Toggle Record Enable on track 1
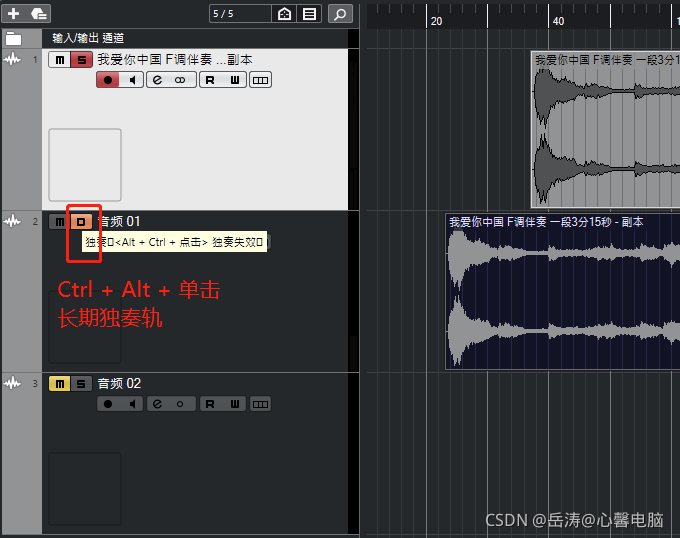680x538 pixels. 108,80
